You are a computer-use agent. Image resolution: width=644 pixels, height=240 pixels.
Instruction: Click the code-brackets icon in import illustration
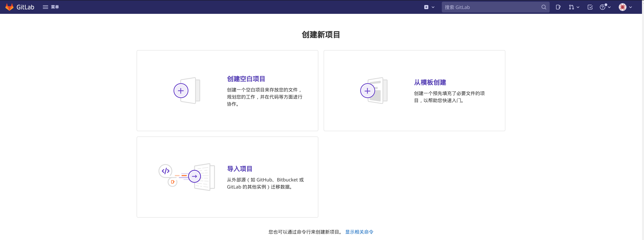point(165,171)
